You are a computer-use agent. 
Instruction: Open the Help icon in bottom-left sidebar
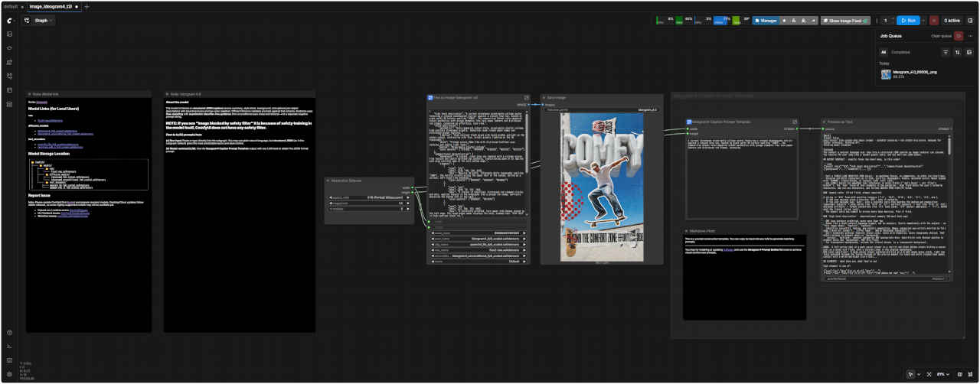click(9, 332)
